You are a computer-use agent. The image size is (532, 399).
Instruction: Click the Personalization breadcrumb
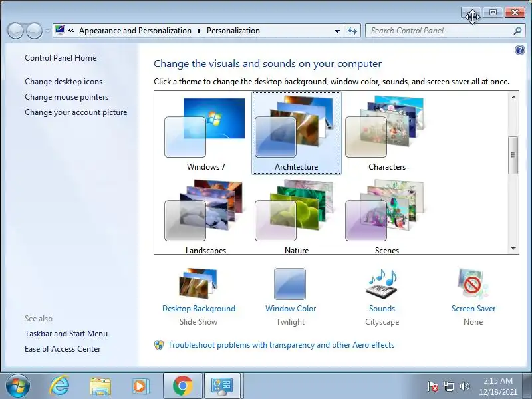(x=233, y=31)
